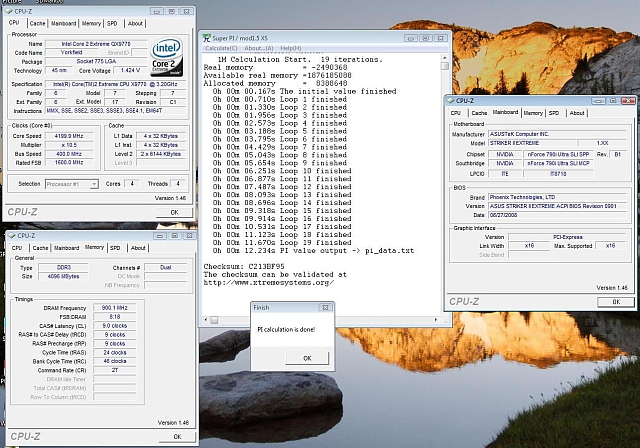
Task: Click the Loop 19 finished line
Action: coord(282,242)
